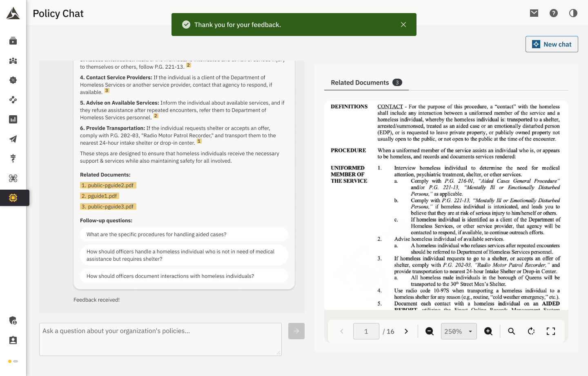
Task: Zoom in on the PDF document
Action: 488,331
